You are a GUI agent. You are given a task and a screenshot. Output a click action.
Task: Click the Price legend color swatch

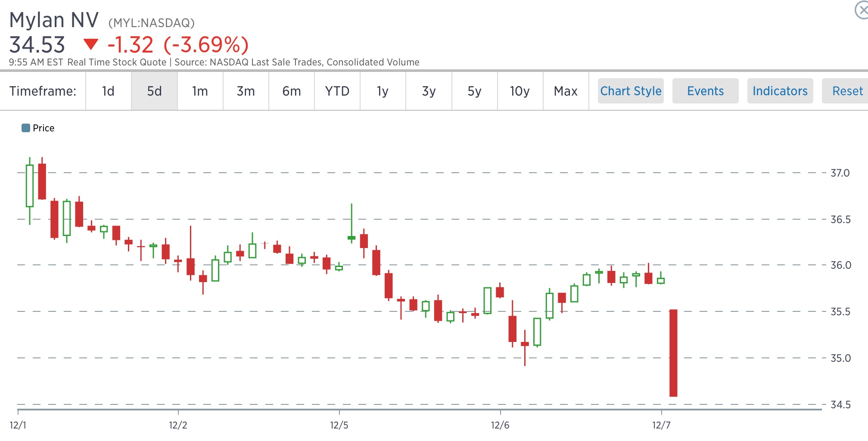[26, 128]
